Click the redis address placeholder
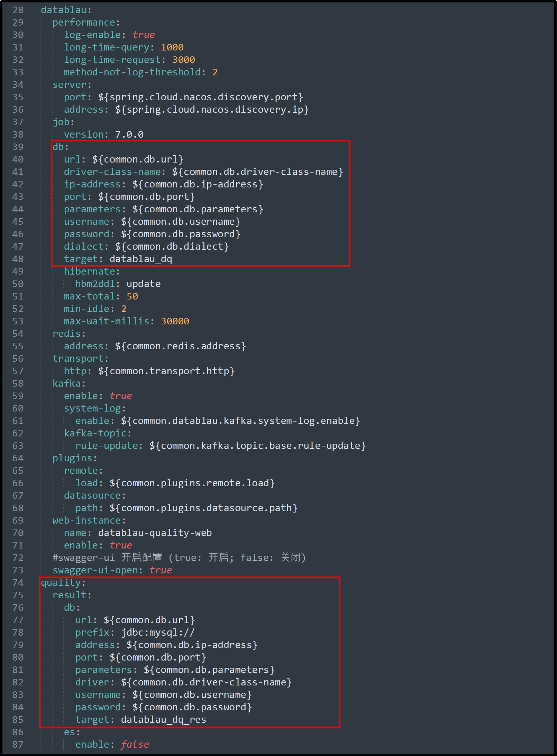 coord(180,346)
